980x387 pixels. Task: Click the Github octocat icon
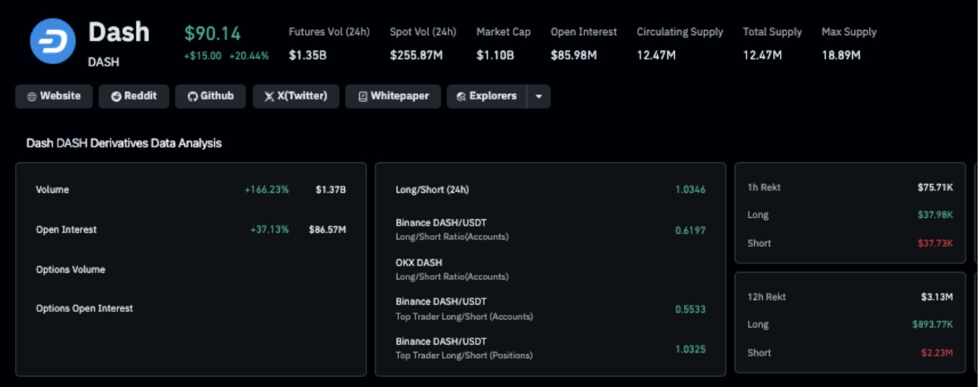pos(192,96)
